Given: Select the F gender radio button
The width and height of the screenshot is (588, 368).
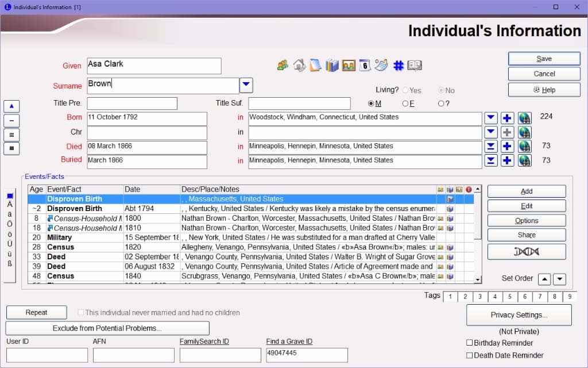Looking at the screenshot, I should pyautogui.click(x=405, y=103).
